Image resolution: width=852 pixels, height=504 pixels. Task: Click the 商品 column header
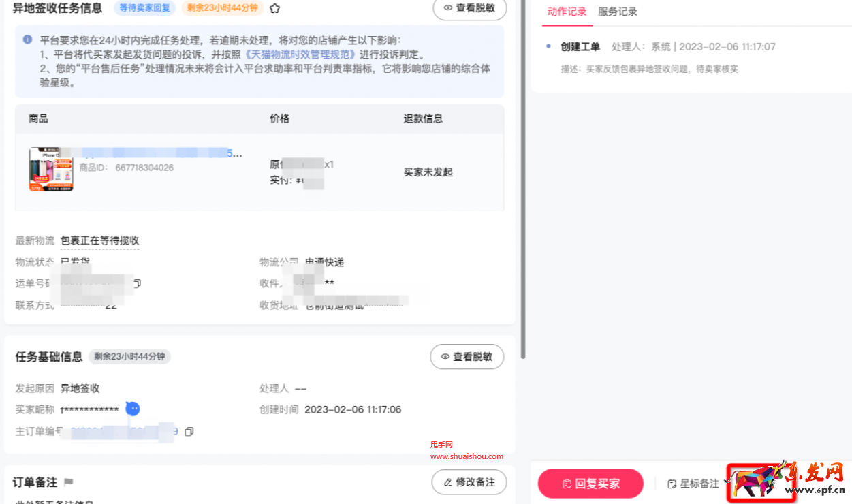click(38, 119)
